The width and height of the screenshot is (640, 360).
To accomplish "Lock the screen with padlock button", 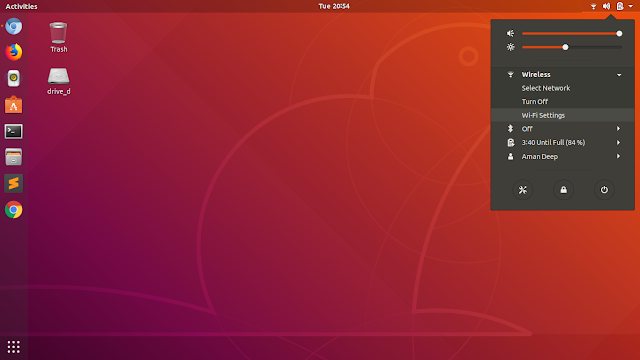I will click(x=563, y=190).
